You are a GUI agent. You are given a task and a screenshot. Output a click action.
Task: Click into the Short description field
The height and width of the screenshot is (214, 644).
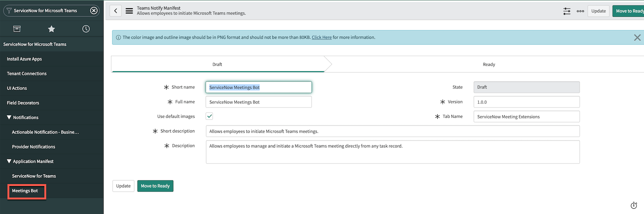point(393,131)
